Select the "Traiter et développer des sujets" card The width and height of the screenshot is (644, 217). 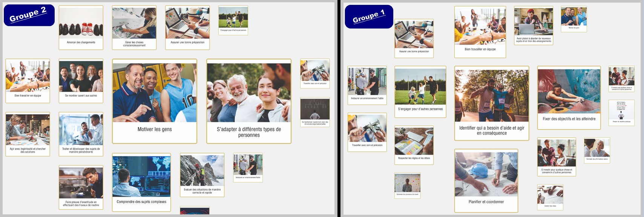[x=81, y=134]
